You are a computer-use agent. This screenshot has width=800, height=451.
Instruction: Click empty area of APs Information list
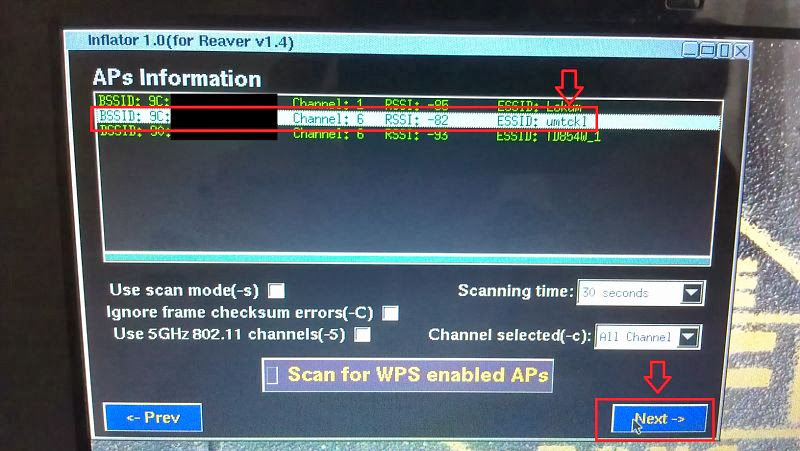[407, 199]
